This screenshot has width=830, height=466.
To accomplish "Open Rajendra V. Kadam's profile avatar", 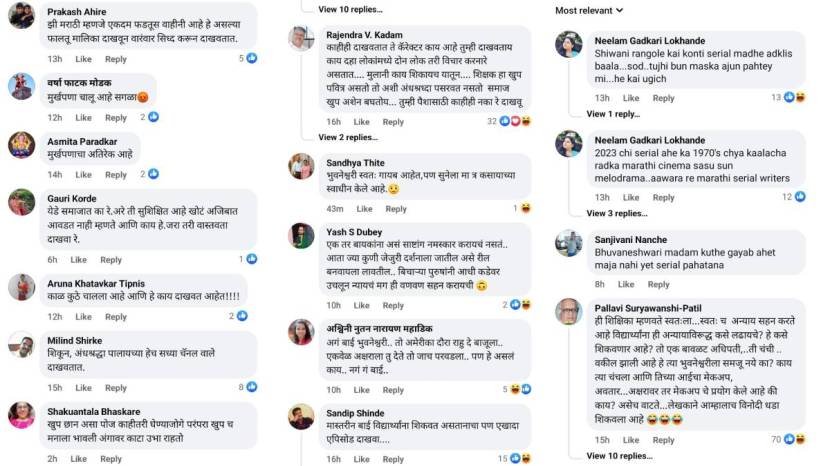I will 301,38.
